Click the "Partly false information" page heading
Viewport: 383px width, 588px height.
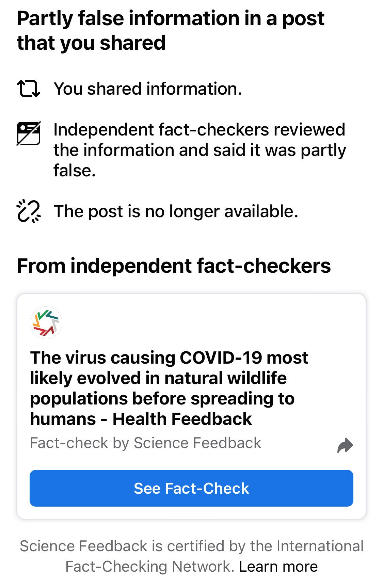pyautogui.click(x=170, y=31)
